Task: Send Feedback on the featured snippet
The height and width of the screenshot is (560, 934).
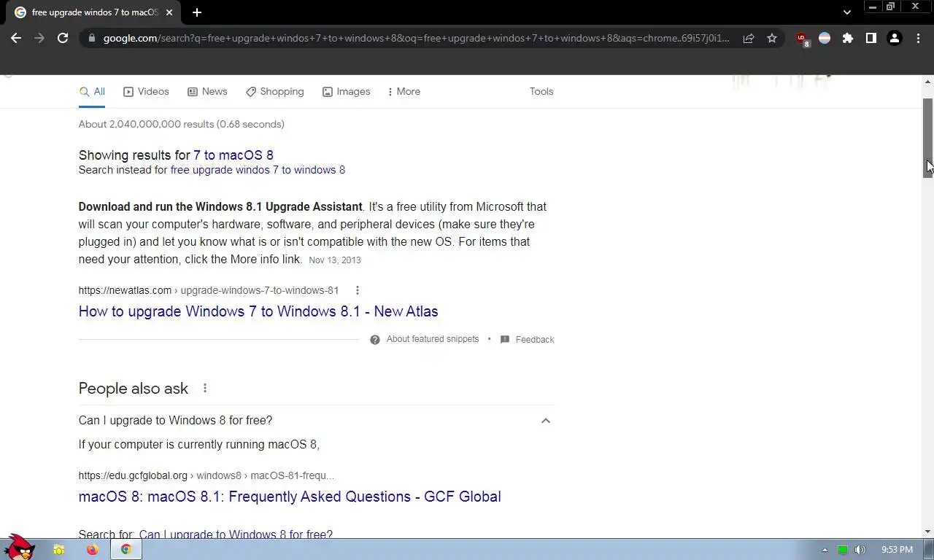Action: [527, 340]
